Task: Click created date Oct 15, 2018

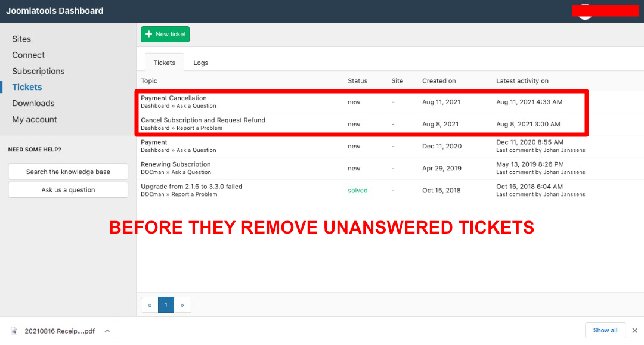Action: (x=441, y=191)
